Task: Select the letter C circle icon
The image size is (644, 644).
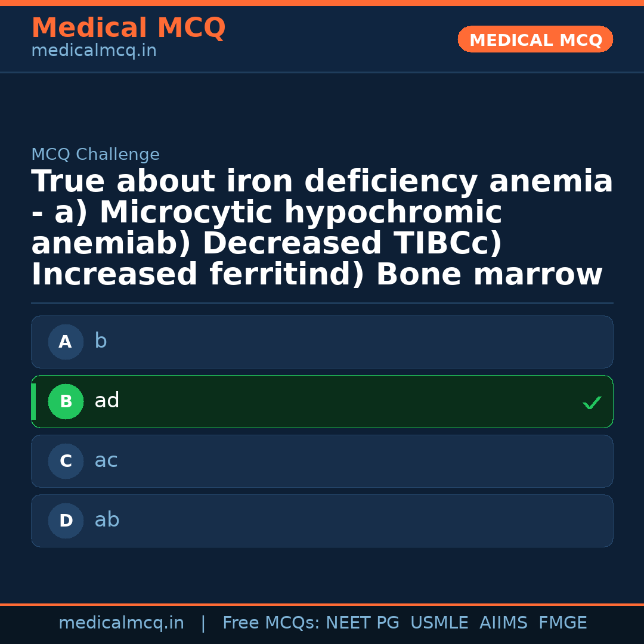Action: coord(66,462)
